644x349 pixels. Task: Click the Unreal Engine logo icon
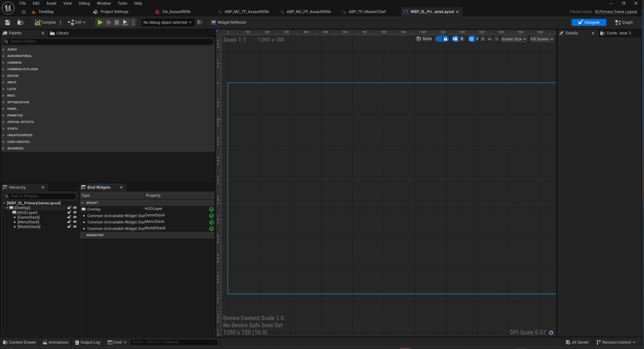(x=8, y=8)
